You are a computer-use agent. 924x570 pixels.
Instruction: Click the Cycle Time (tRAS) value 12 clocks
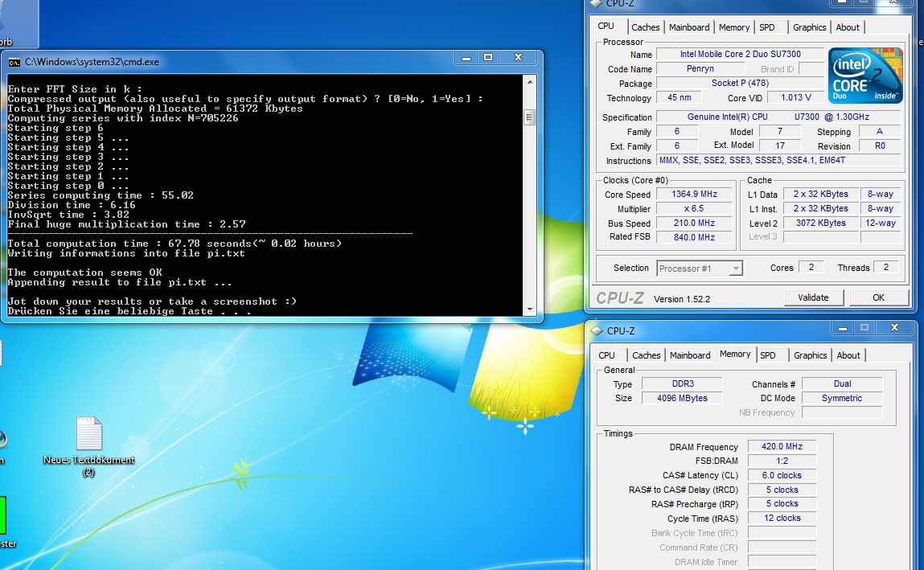782,519
